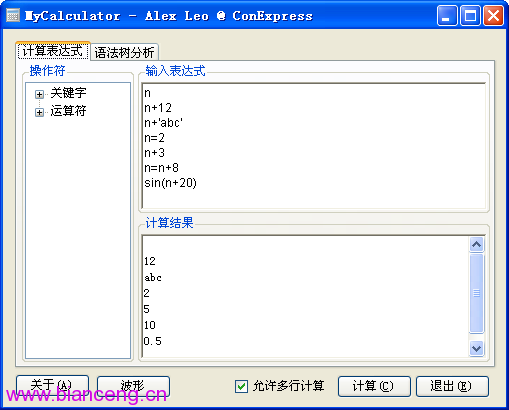Maximize the MyCalculator window
The image size is (509, 410).
point(470,16)
